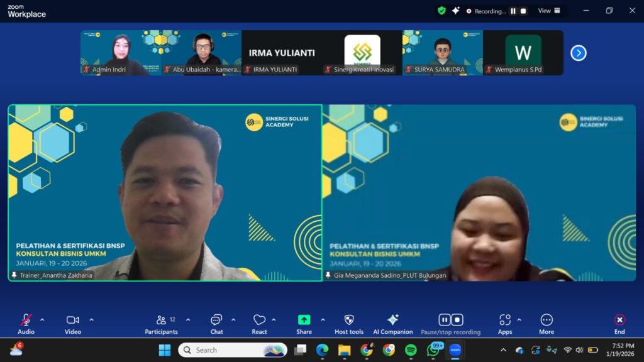Click the End meeting button
644x362 pixels.
coord(619,321)
